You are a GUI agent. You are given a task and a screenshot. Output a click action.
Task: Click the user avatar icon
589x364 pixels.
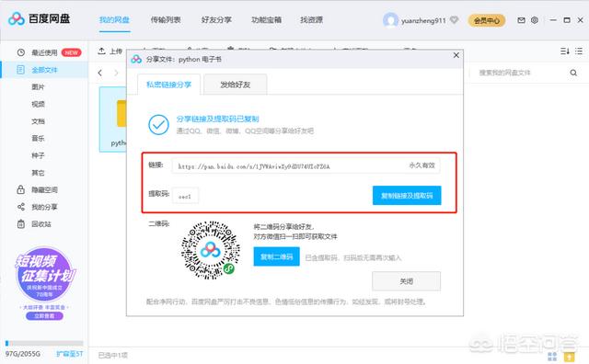390,20
